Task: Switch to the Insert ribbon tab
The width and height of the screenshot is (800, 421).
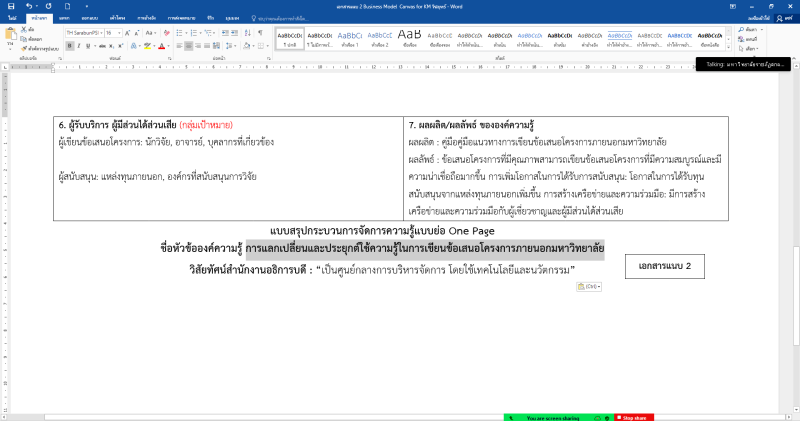Action: (64, 18)
